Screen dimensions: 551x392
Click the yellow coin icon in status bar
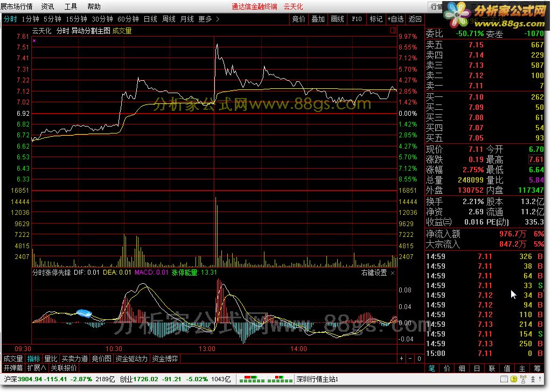[513, 380]
